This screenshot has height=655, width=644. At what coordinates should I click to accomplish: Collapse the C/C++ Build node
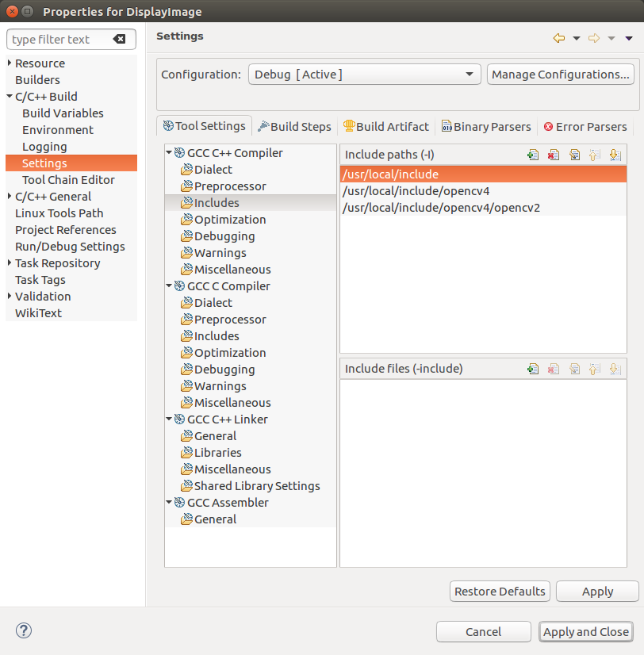point(10,96)
